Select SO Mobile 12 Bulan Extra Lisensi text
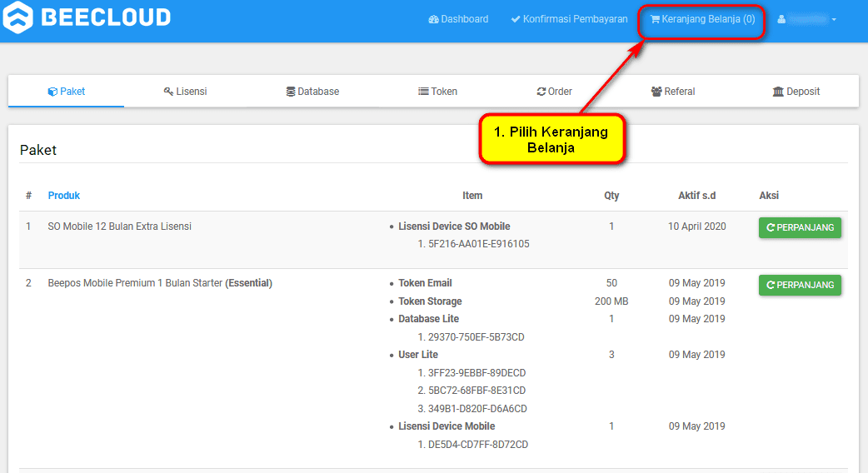This screenshot has height=473, width=868. [120, 227]
